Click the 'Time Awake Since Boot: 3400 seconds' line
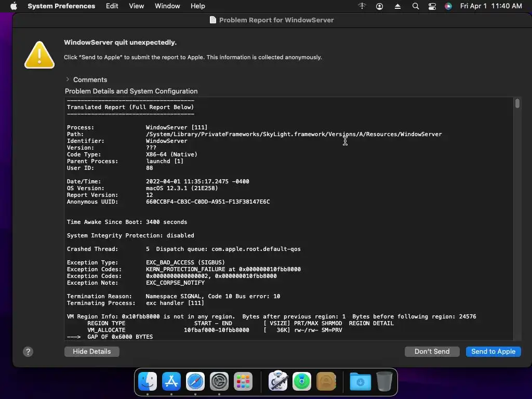Screen dimensions: 532x399 [127, 222]
